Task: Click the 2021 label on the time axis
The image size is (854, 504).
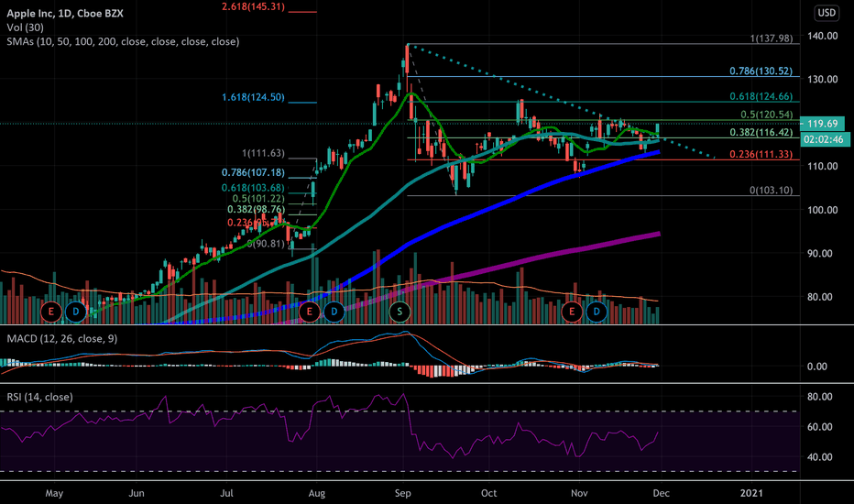Action: tap(751, 493)
